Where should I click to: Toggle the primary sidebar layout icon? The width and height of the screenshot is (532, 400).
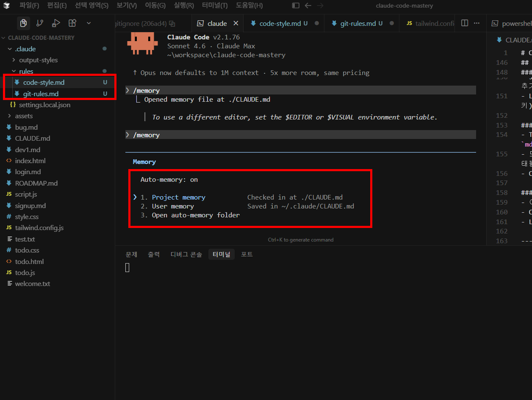(296, 6)
